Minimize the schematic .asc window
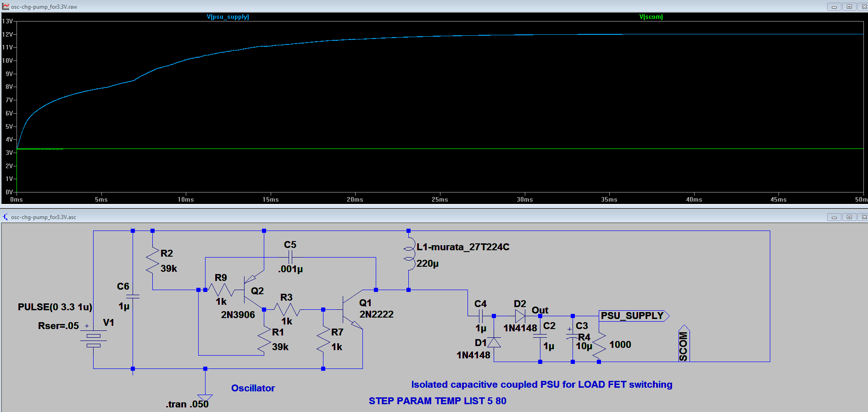Viewport: 868px width, 412px height. coord(834,217)
